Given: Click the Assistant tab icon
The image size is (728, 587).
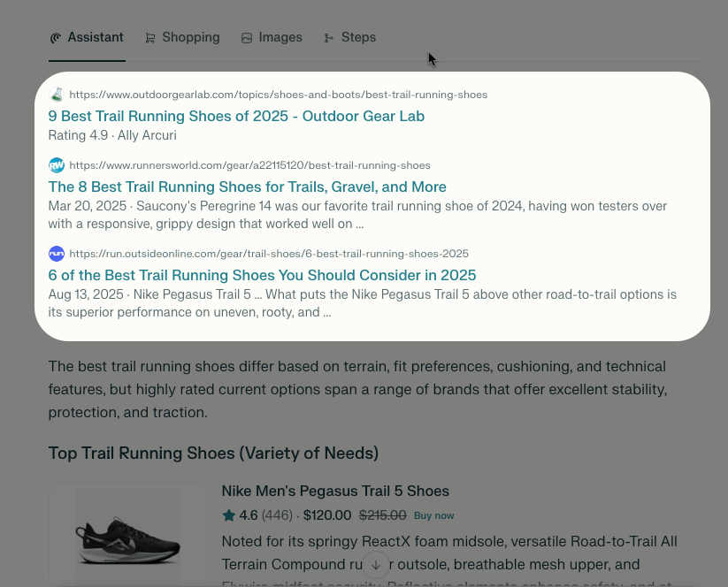Looking at the screenshot, I should 56,38.
